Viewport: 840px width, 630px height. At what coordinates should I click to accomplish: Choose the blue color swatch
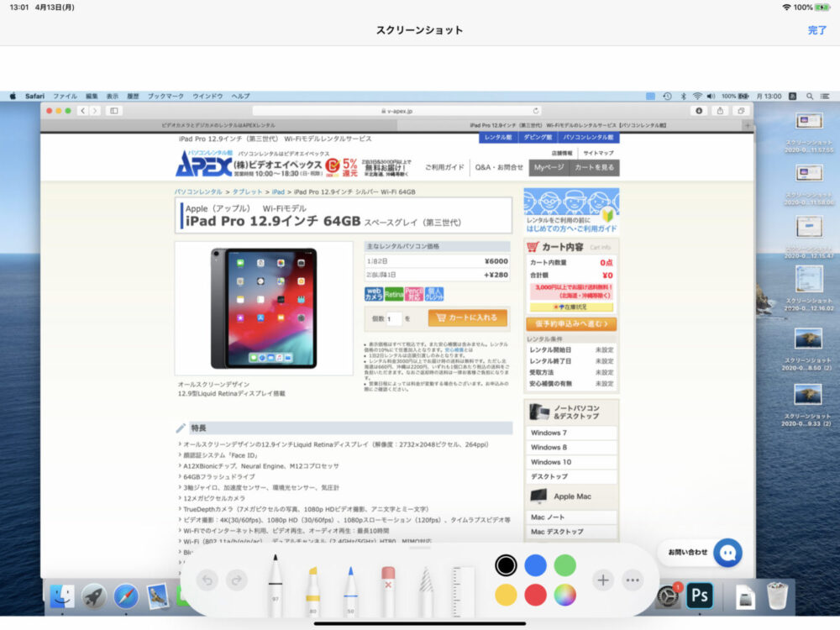[535, 565]
